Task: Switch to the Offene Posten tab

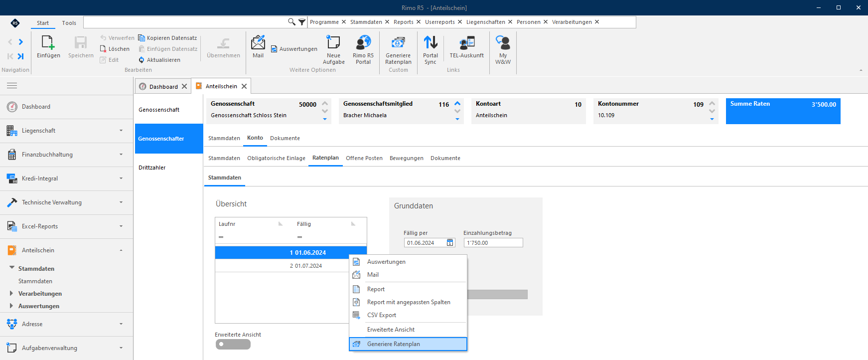Action: [364, 158]
